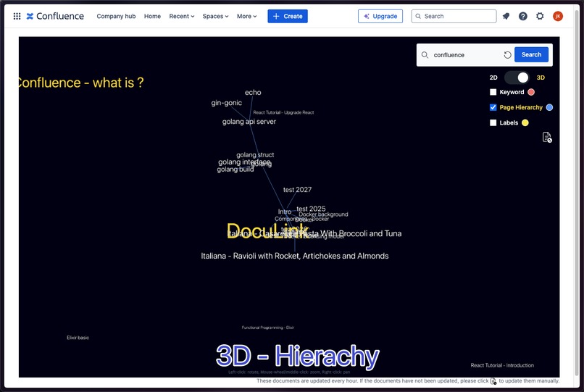Viewport: 584px width, 392px height.
Task: Open the notifications icon in the header
Action: tap(506, 16)
